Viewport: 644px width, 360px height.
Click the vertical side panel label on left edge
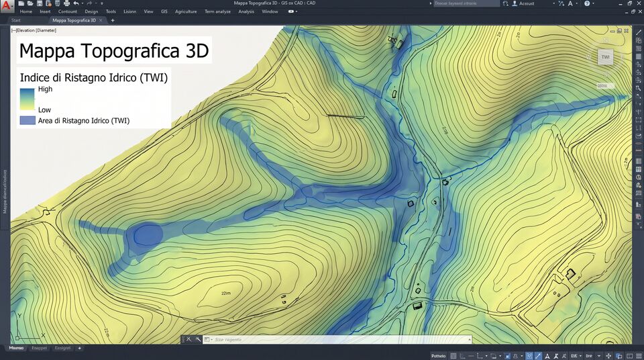point(5,191)
